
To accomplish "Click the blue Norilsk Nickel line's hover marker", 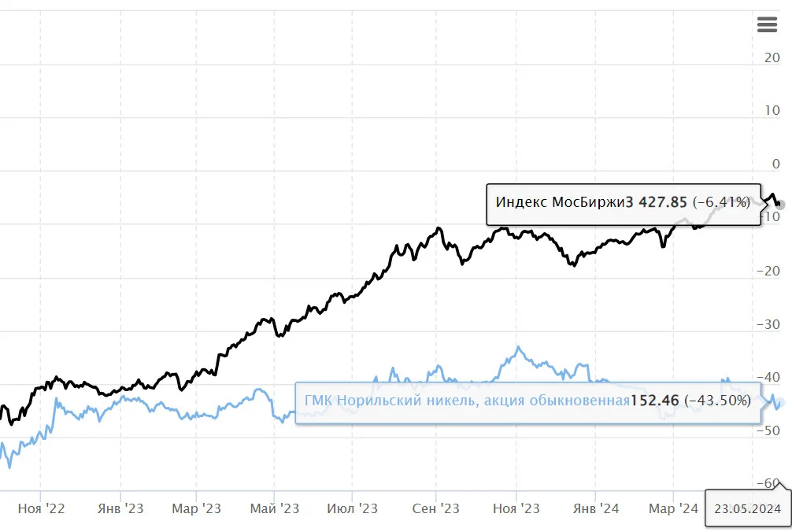I will [x=780, y=403].
